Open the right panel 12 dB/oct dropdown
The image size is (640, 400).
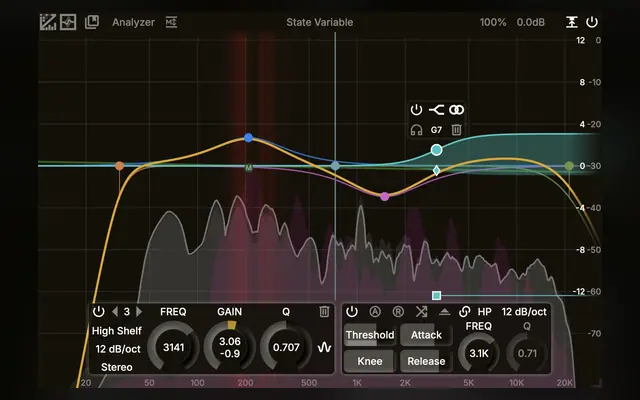coord(524,312)
